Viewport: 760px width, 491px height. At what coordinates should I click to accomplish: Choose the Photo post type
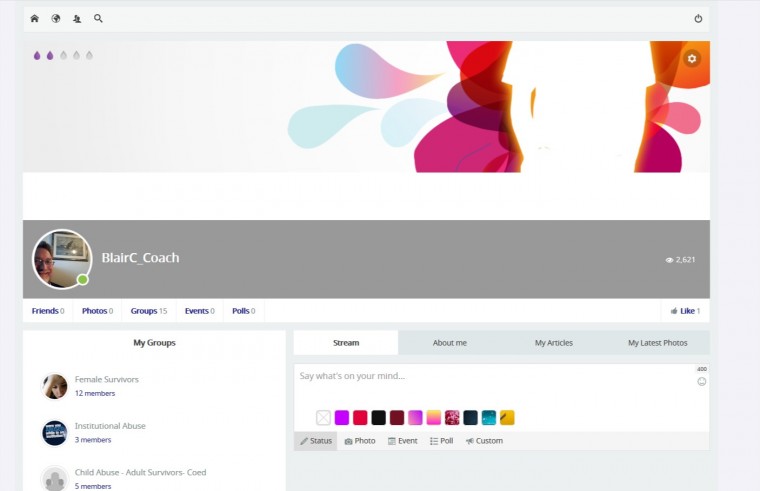click(360, 441)
